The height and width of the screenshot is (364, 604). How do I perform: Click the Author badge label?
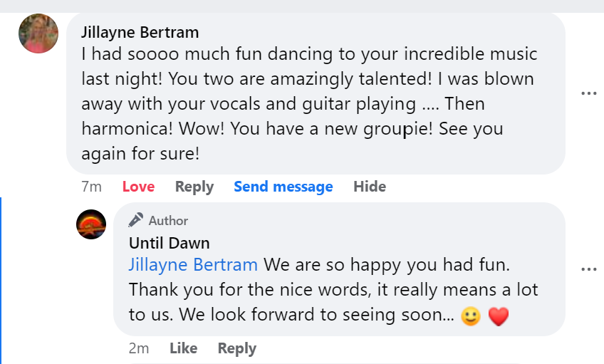[x=168, y=221]
